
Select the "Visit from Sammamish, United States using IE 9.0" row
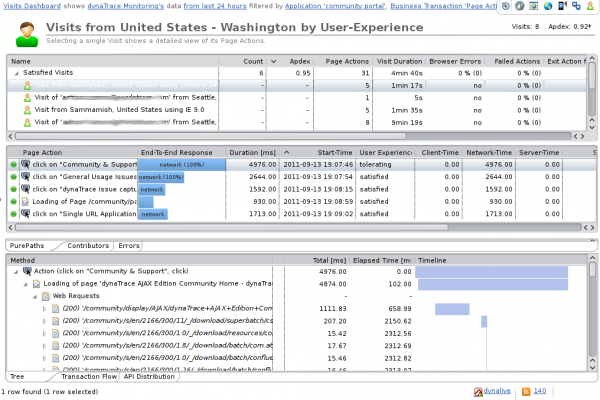(x=297, y=110)
